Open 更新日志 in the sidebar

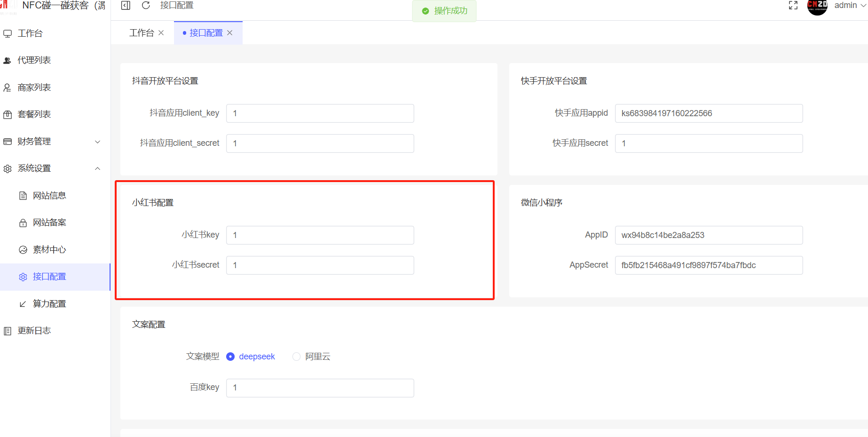34,331
